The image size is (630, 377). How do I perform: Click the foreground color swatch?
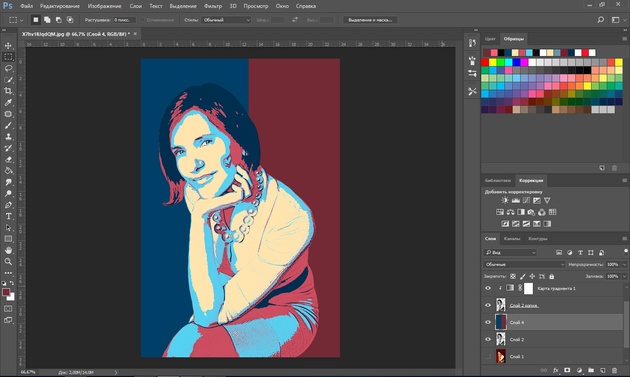click(x=6, y=292)
